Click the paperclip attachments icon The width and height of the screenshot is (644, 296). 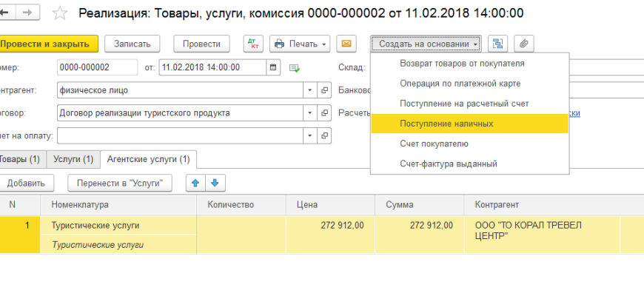tap(523, 44)
